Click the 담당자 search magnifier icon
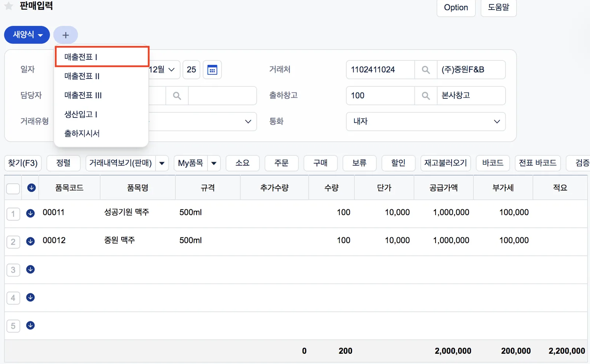Image resolution: width=590 pixels, height=364 pixels. 177,95
